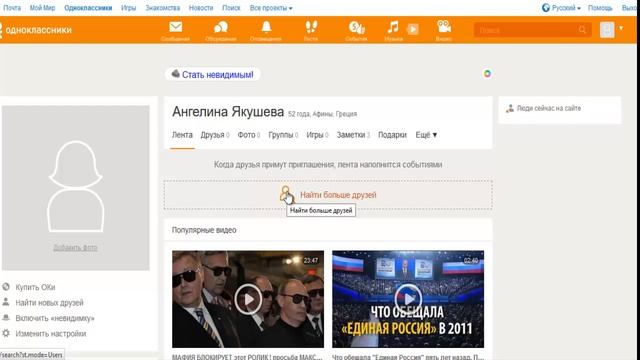Viewport: 640px width, 360px height.
Task: Click the Одноклассники logo
Action: point(37,30)
